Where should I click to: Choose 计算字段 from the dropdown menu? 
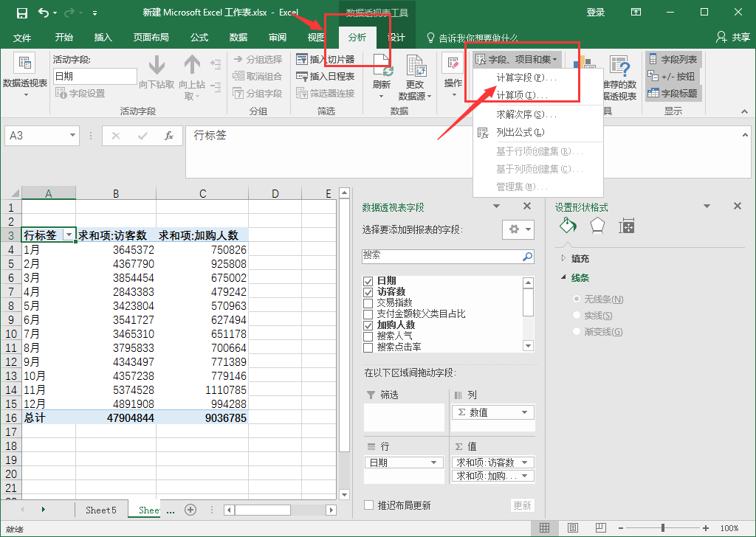pyautogui.click(x=526, y=77)
